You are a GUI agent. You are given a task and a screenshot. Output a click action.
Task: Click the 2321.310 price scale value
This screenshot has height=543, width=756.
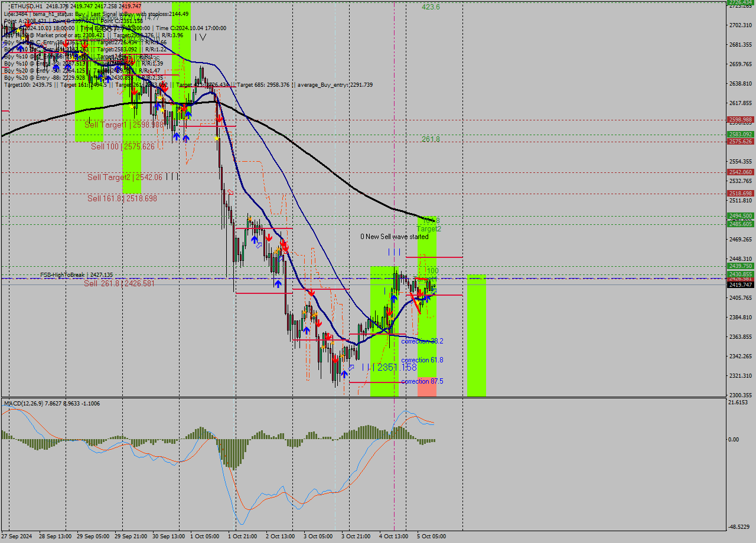coord(741,376)
